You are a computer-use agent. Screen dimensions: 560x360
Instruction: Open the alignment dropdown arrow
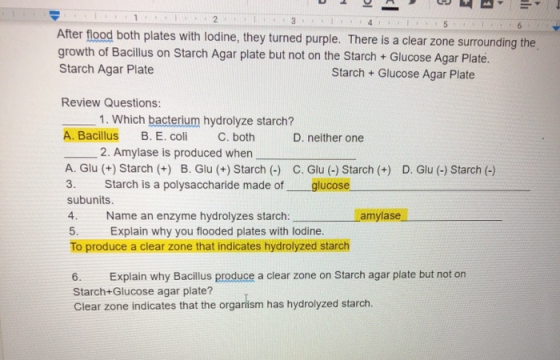[537, 4]
